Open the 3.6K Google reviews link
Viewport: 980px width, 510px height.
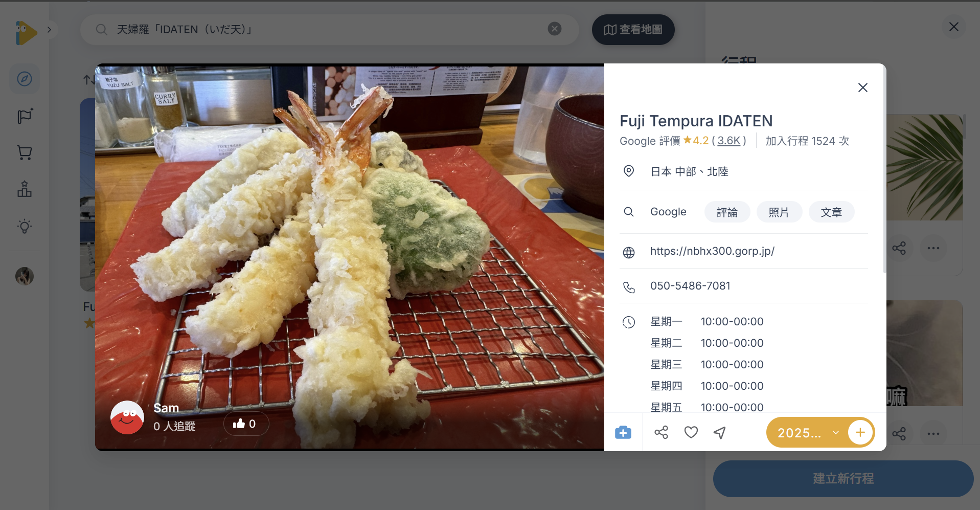(729, 141)
